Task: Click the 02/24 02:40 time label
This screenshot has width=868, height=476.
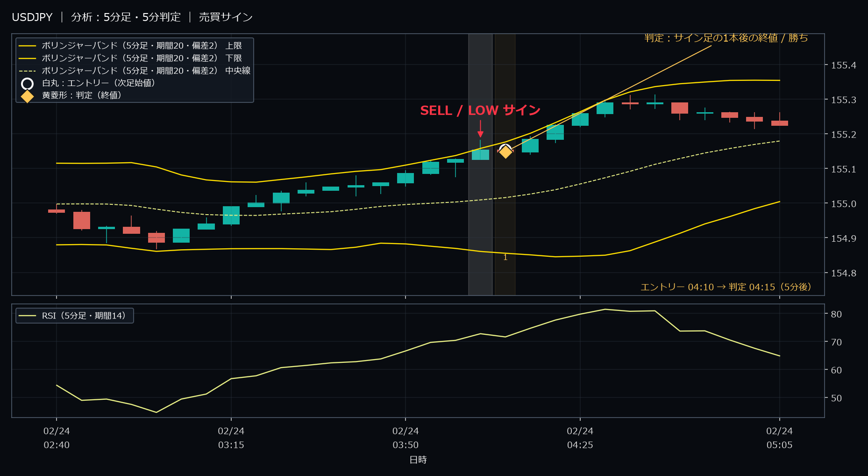Action: [57, 438]
